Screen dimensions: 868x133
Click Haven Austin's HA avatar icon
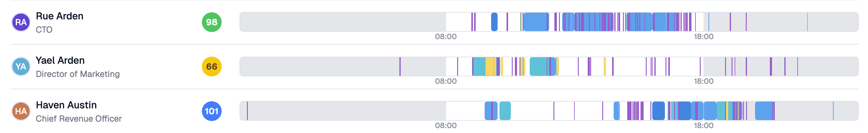coord(21,111)
